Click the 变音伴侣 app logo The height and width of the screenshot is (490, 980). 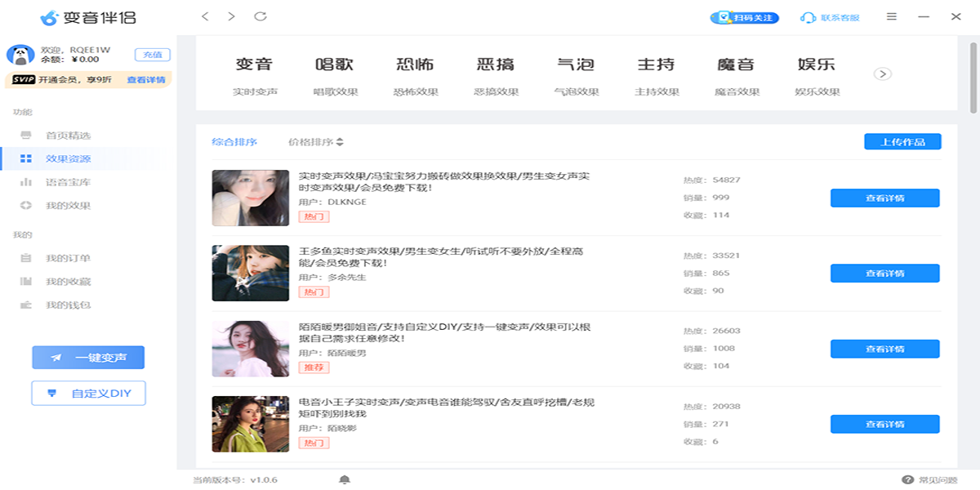[89, 17]
